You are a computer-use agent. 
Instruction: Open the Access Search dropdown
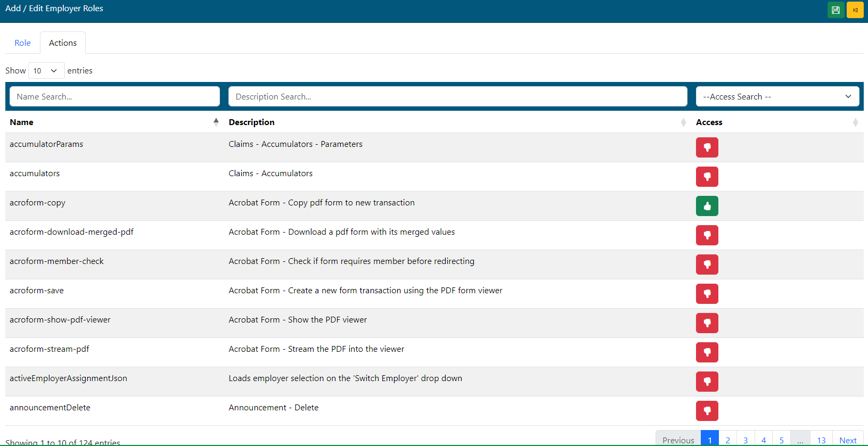(x=777, y=97)
